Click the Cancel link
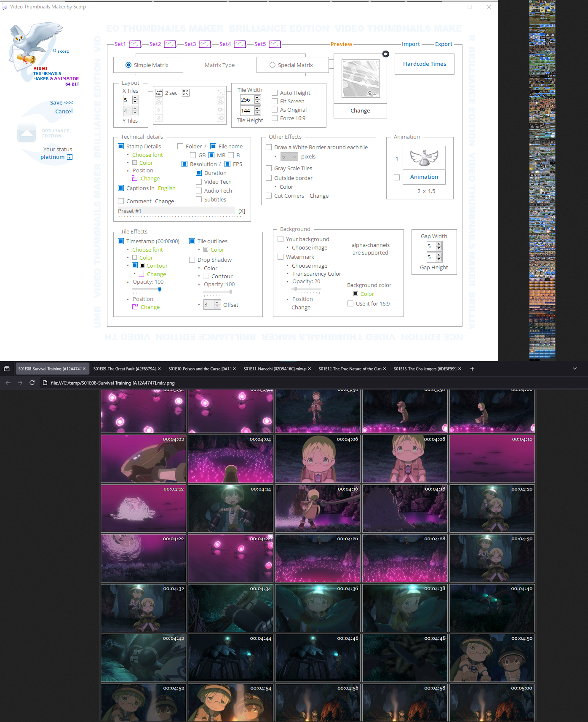588x722 pixels. point(64,111)
